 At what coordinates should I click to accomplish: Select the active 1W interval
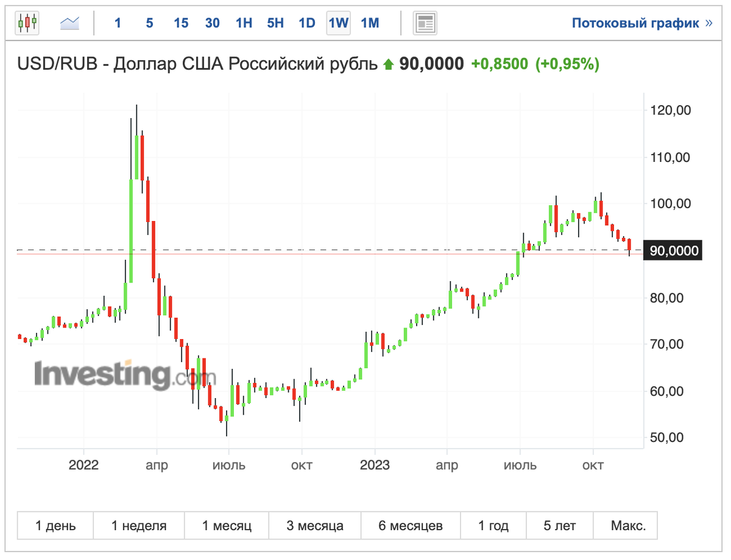(x=338, y=23)
